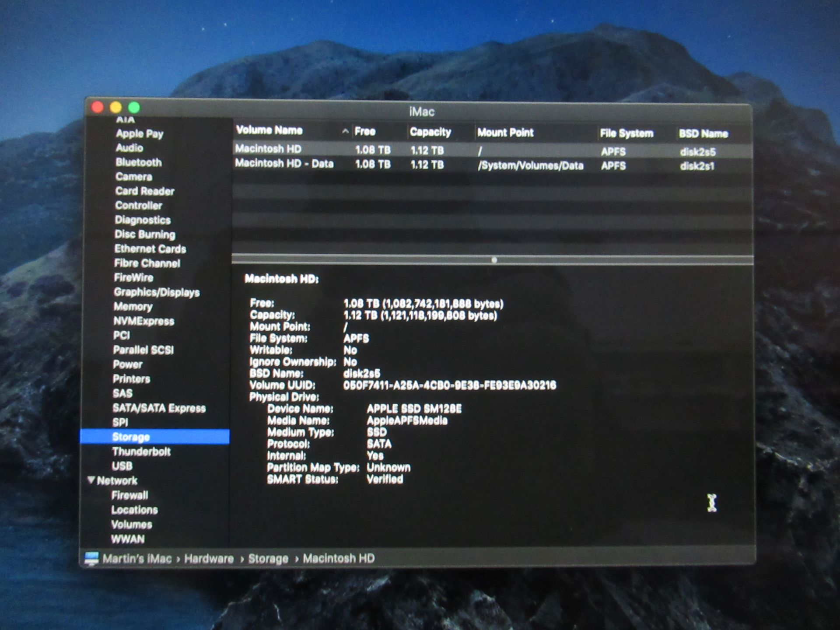840x630 pixels.
Task: Open Graphics/Displays section
Action: [x=157, y=292]
